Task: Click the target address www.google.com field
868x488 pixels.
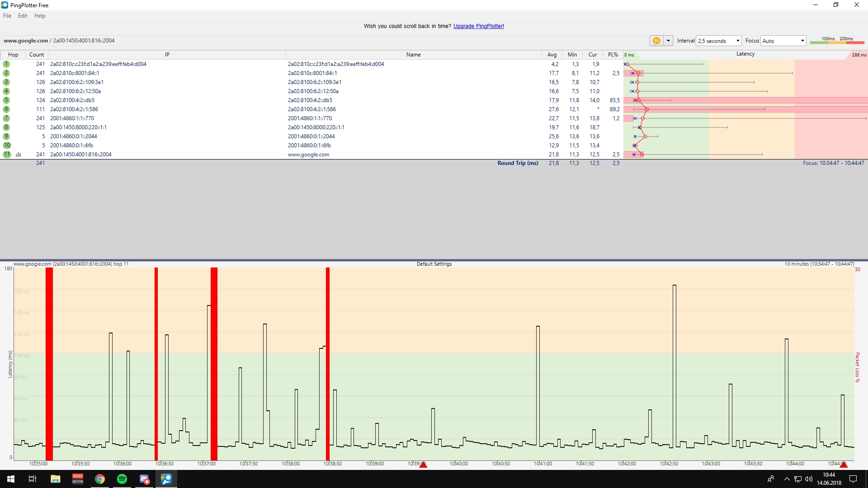Action: (x=325, y=41)
